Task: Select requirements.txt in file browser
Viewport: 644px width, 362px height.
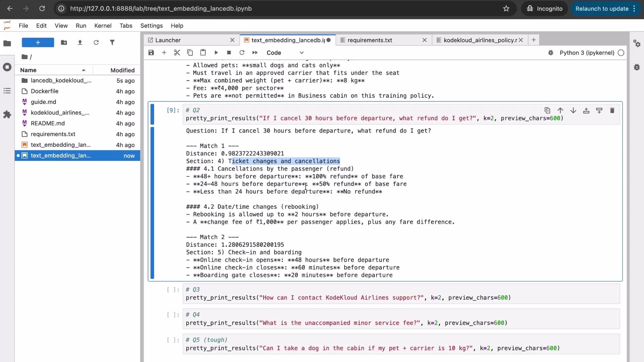Action: [x=77, y=134]
